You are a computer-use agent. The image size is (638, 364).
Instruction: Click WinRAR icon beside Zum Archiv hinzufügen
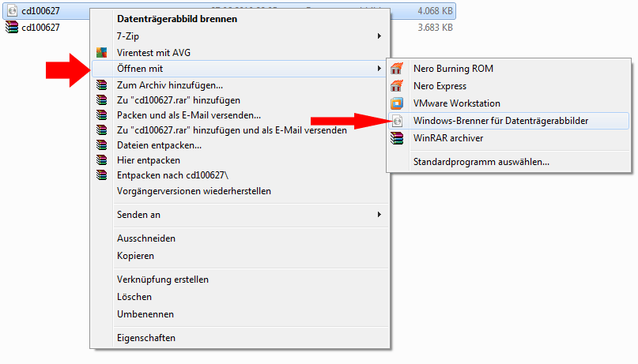101,84
